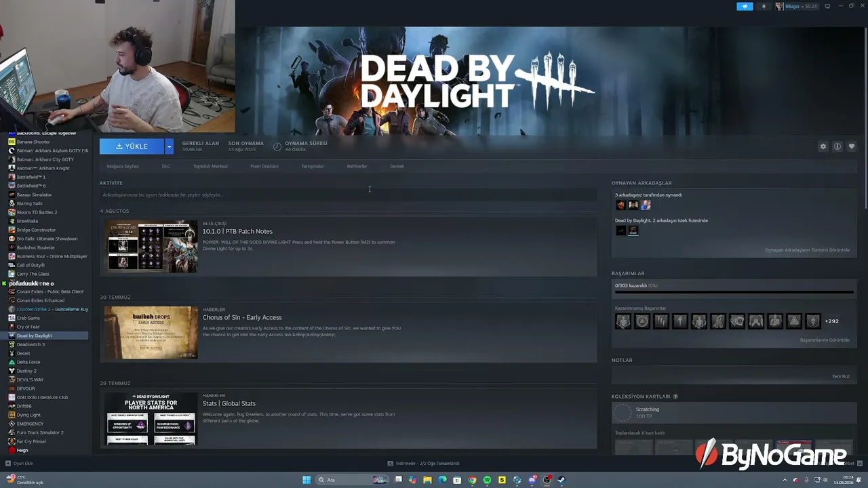The width and height of the screenshot is (868, 488).
Task: Open Discord from the taskbar
Action: click(x=532, y=480)
